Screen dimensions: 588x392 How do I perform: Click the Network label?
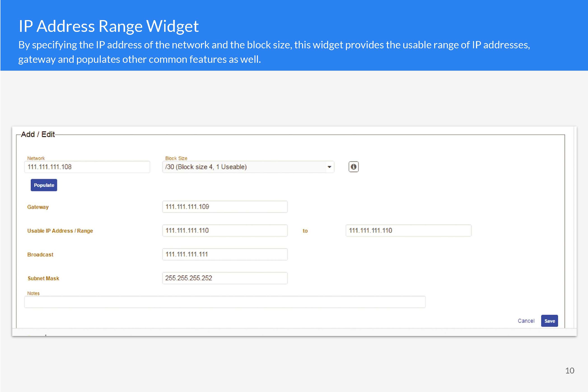[36, 158]
